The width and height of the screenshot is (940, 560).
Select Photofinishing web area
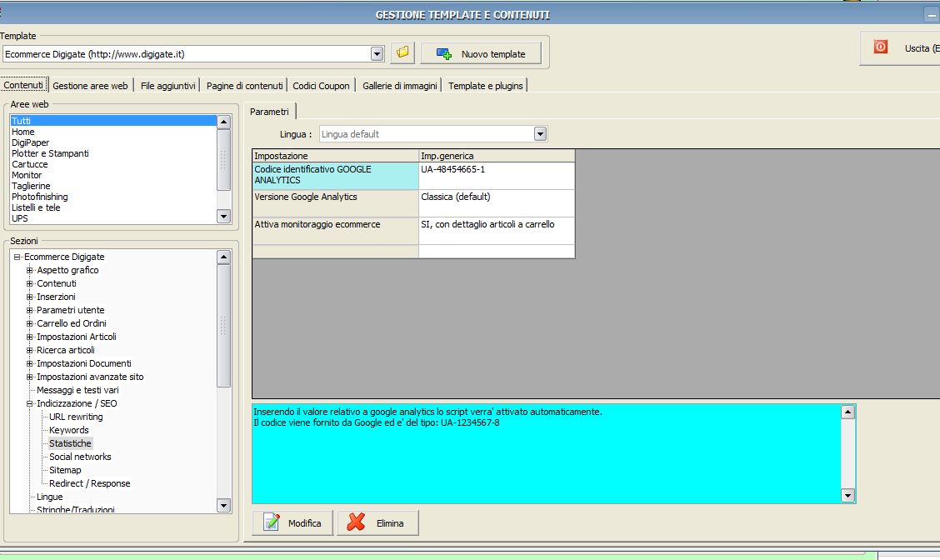point(113,197)
